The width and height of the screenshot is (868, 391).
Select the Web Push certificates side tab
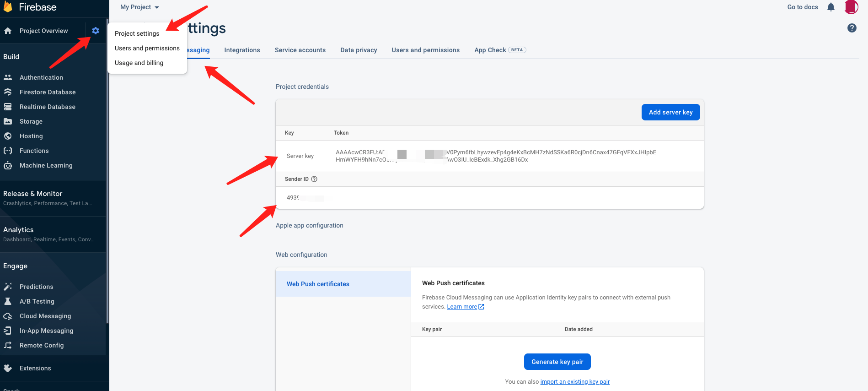tap(343, 284)
